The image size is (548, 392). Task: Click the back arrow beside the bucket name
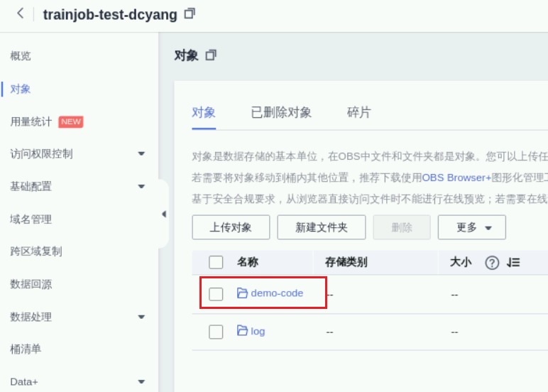point(21,13)
